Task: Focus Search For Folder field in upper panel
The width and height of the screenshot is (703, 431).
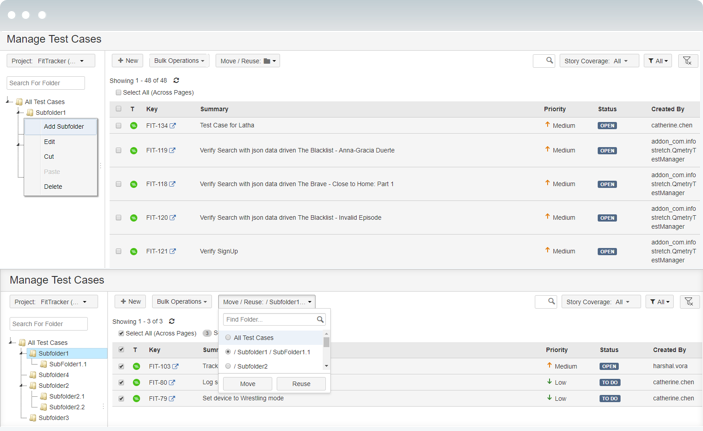Action: [x=46, y=83]
